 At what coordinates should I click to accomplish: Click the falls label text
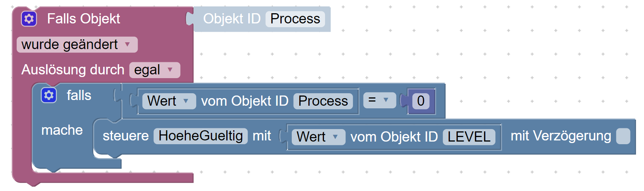(79, 95)
